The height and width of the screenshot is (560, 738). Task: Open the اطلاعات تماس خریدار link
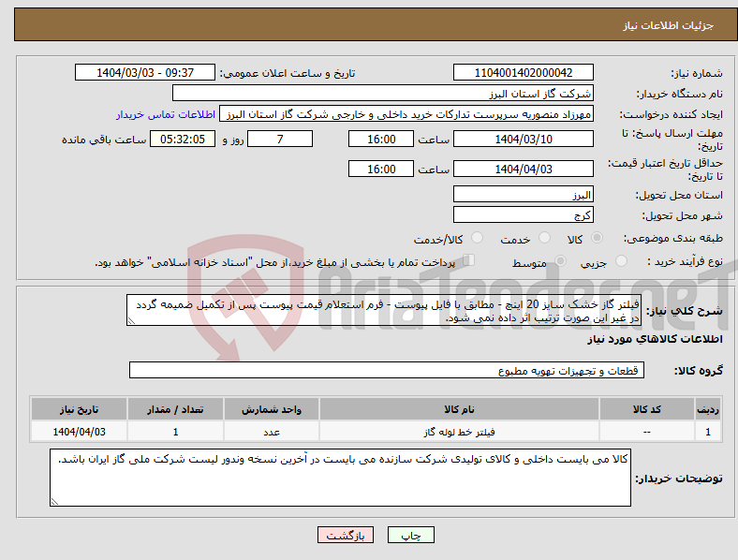tap(166, 114)
